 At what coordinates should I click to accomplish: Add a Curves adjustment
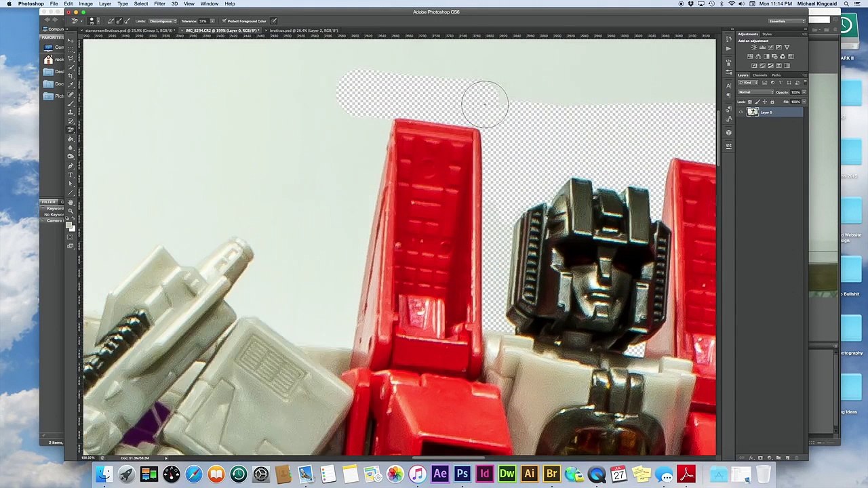tap(770, 47)
